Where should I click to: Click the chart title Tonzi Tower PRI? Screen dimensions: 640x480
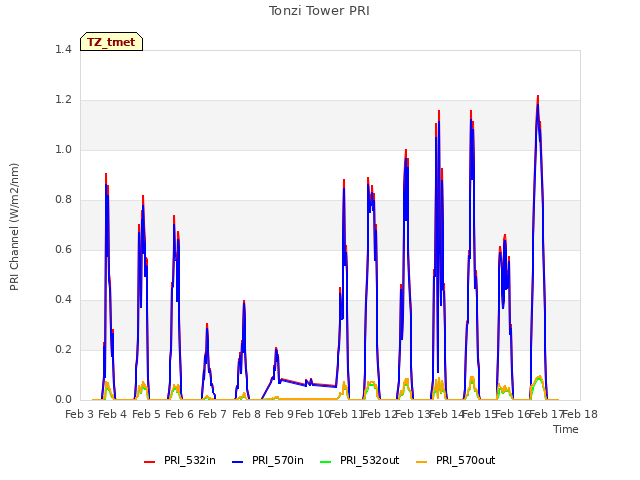tap(319, 11)
